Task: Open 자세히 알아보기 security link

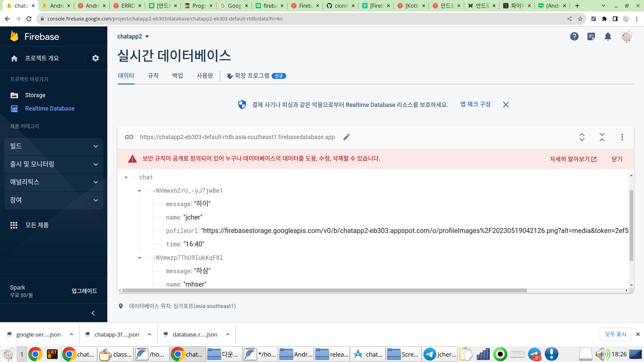Action: [573, 159]
